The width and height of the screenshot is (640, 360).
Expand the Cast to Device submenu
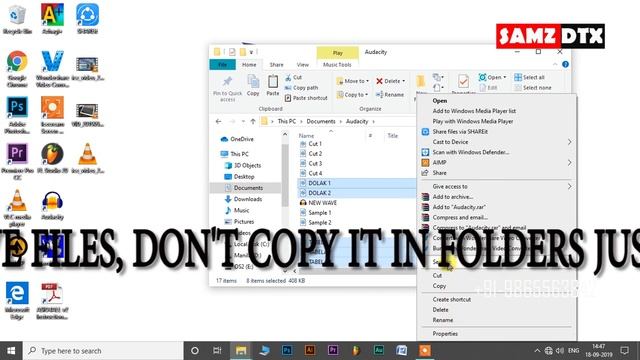[x=569, y=142]
